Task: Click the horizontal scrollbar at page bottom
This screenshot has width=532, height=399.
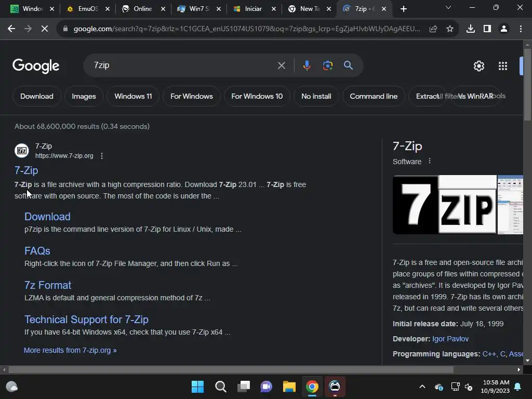Action: (231, 369)
